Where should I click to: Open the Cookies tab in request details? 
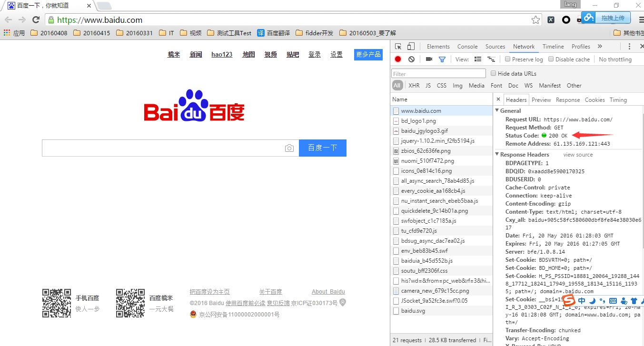click(594, 100)
